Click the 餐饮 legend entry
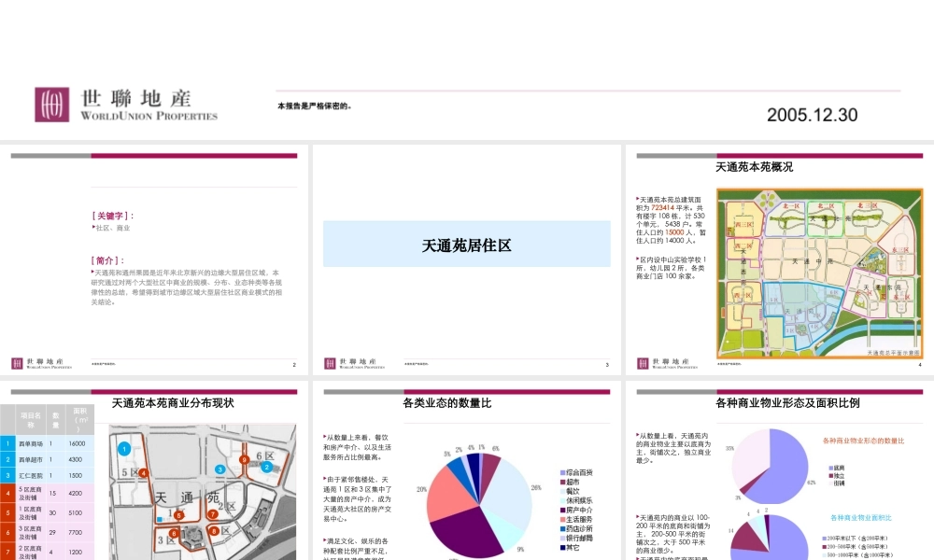Image resolution: width=934 pixels, height=560 pixels. tap(570, 492)
